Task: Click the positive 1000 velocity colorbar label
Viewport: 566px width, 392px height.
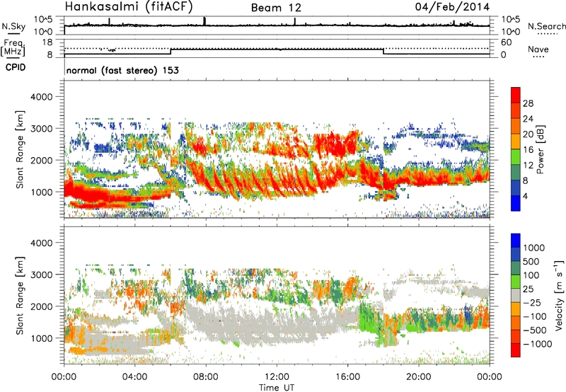Action: click(534, 248)
